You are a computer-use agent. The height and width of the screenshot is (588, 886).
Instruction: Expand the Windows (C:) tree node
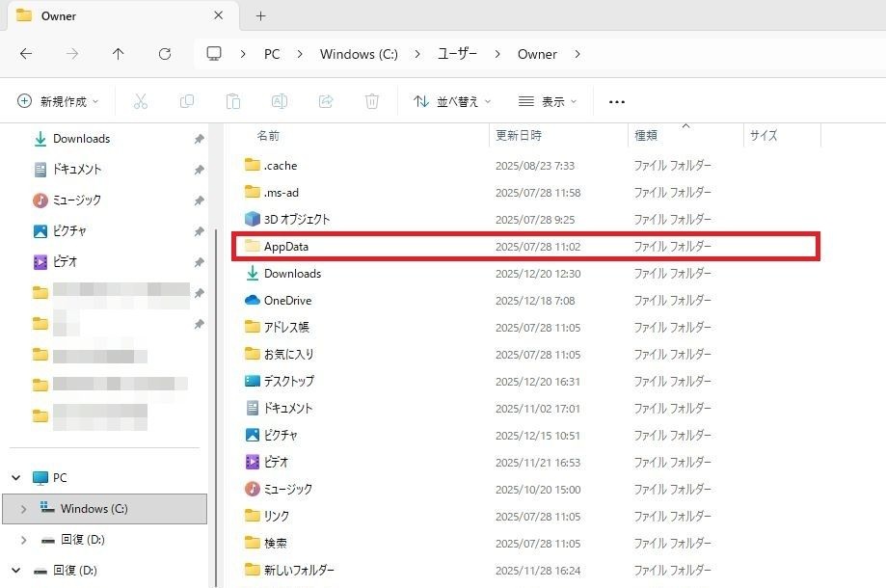tap(23, 509)
